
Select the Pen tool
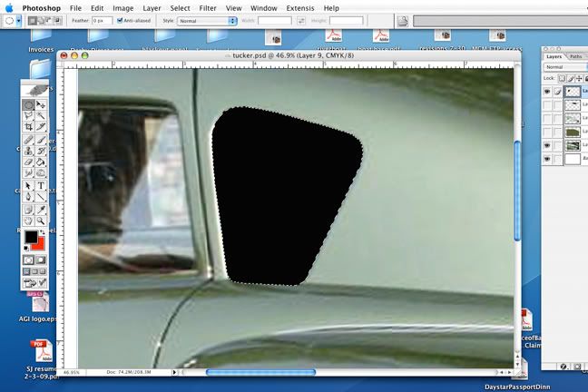[x=28, y=197]
